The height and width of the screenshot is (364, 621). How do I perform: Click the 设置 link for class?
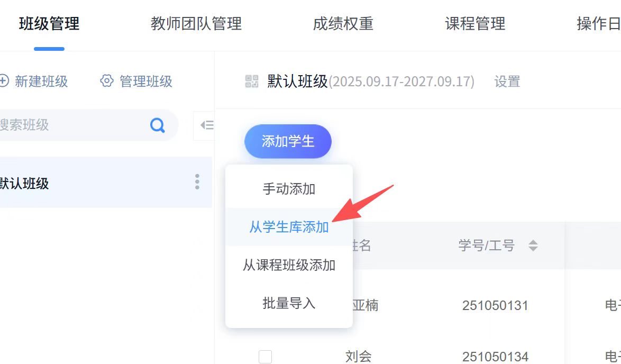pos(507,81)
